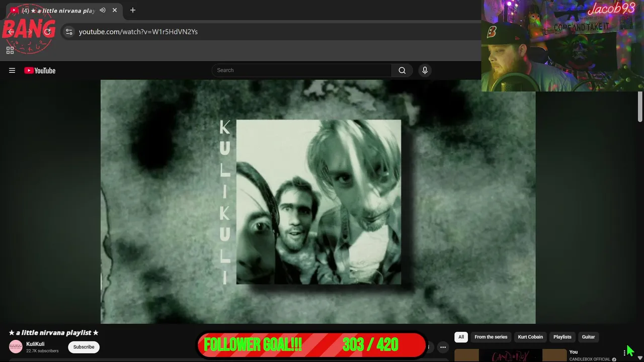Open options menu for 'You' video
644x362 pixels.
coord(624,353)
